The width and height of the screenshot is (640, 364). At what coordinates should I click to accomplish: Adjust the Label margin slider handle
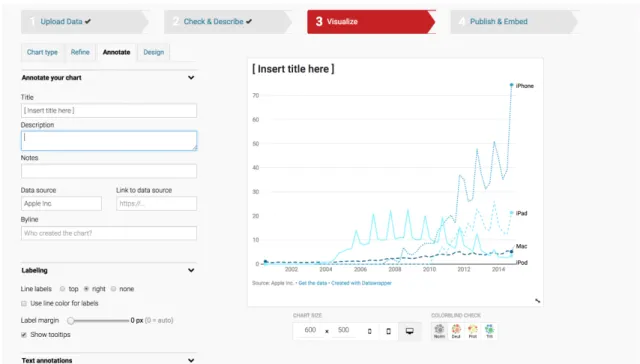[x=71, y=321]
